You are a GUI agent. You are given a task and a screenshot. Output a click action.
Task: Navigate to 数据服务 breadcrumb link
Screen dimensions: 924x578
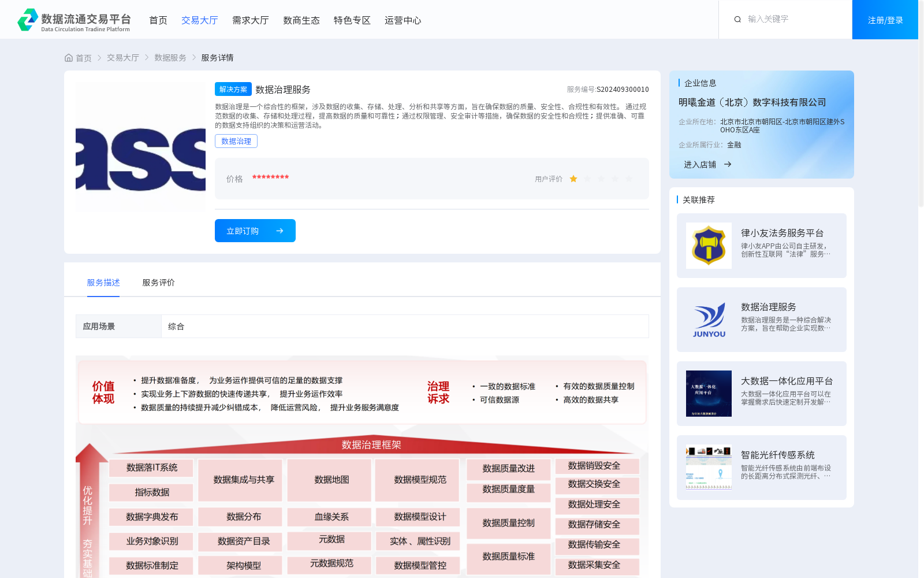pyautogui.click(x=170, y=58)
